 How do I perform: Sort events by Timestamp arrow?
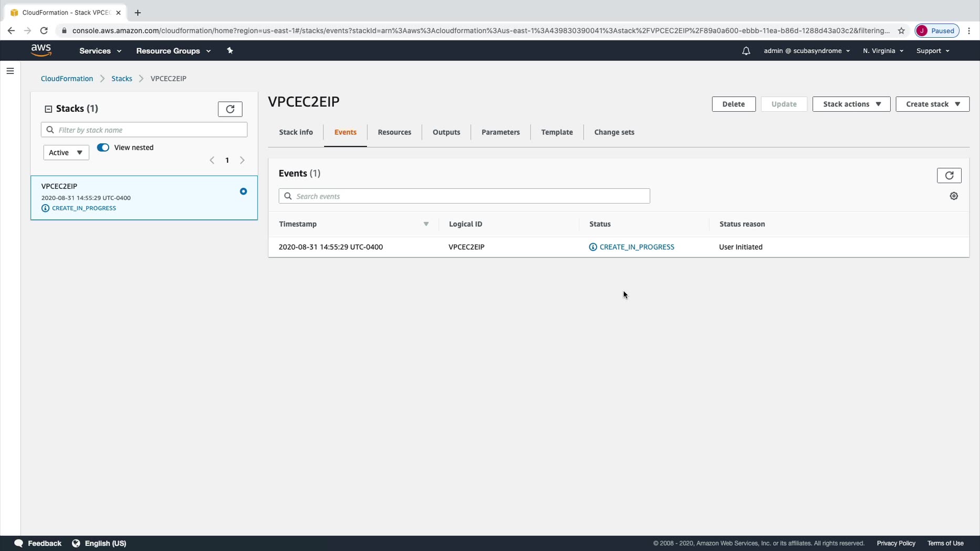(426, 224)
